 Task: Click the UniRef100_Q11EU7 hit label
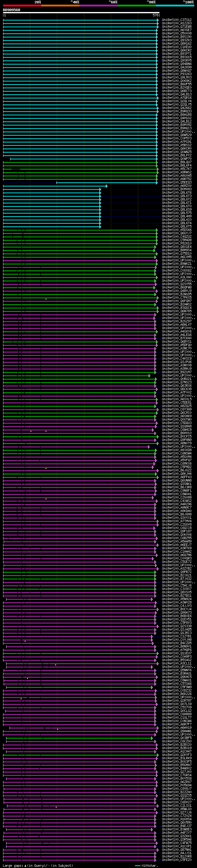pyautogui.click(x=177, y=653)
